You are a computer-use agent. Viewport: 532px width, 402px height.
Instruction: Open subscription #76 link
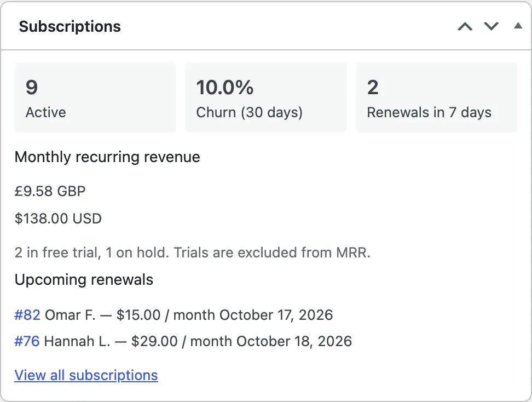pos(27,341)
